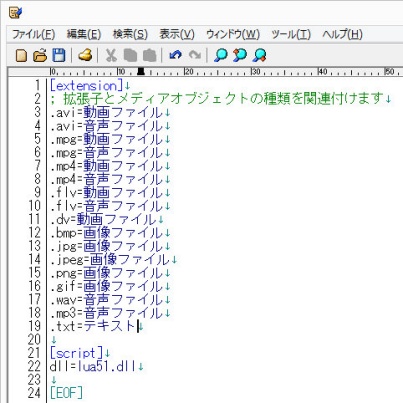The height and width of the screenshot is (403, 403).
Task: Open the 編集(E) menu
Action: tap(84, 34)
